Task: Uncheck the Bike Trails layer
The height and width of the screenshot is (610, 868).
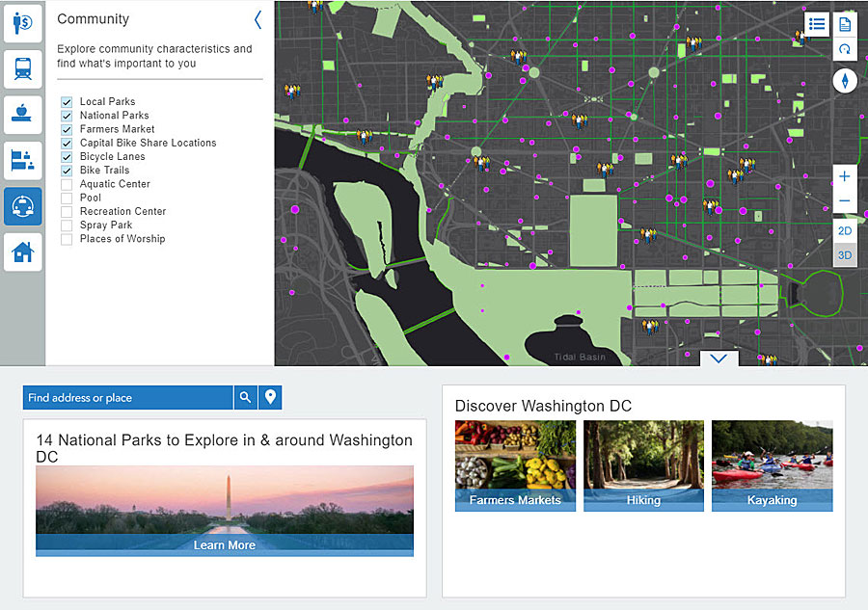Action: tap(67, 171)
